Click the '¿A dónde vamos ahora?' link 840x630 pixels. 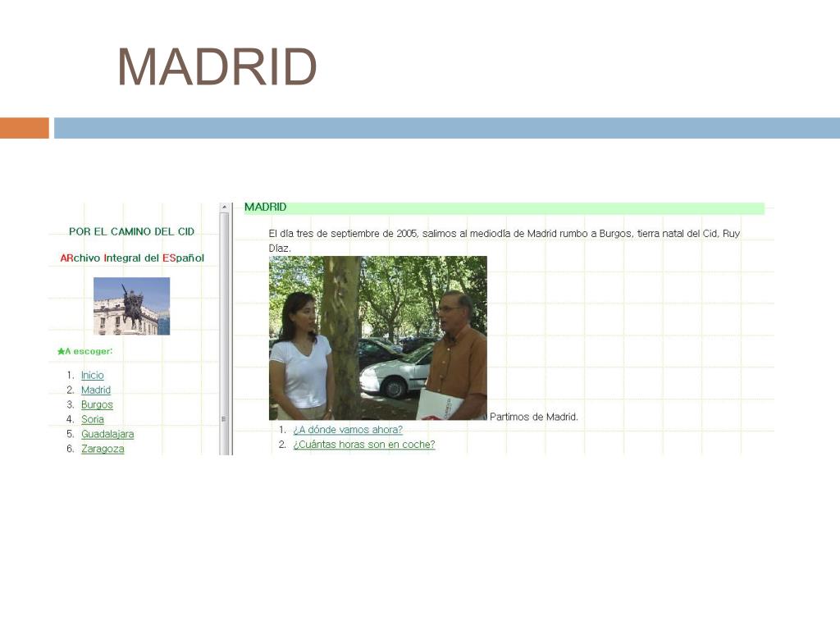(x=348, y=430)
